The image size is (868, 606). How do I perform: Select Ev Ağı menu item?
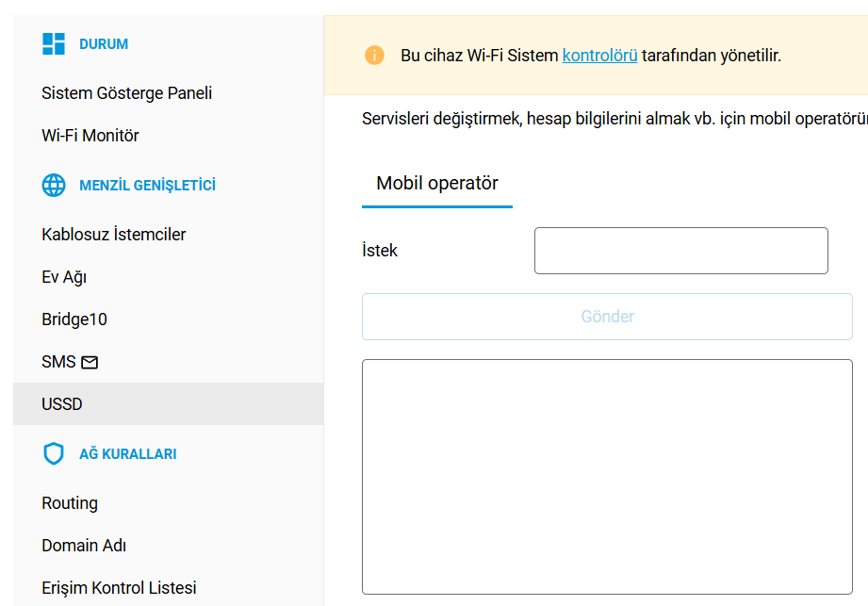tap(64, 277)
